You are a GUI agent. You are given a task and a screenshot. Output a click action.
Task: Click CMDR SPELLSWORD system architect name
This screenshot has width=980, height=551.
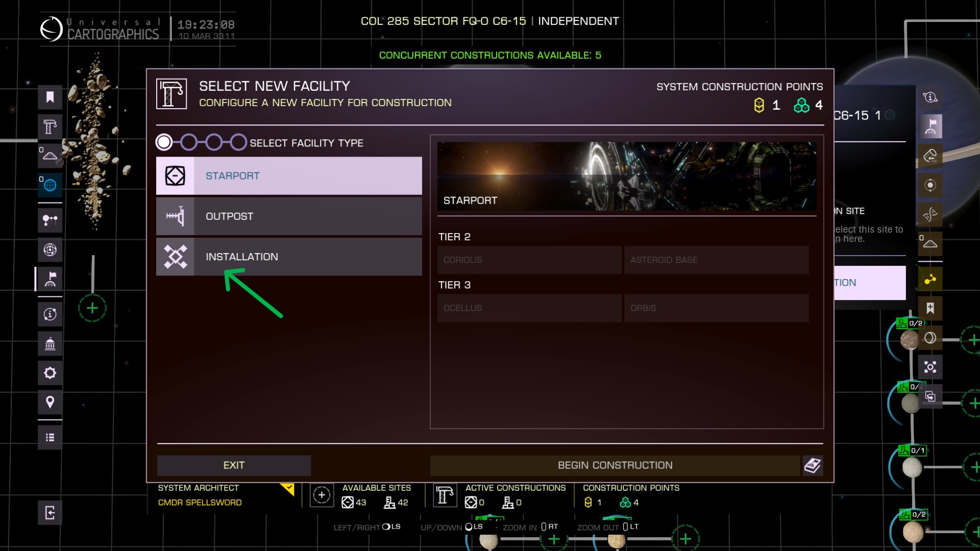tap(200, 503)
